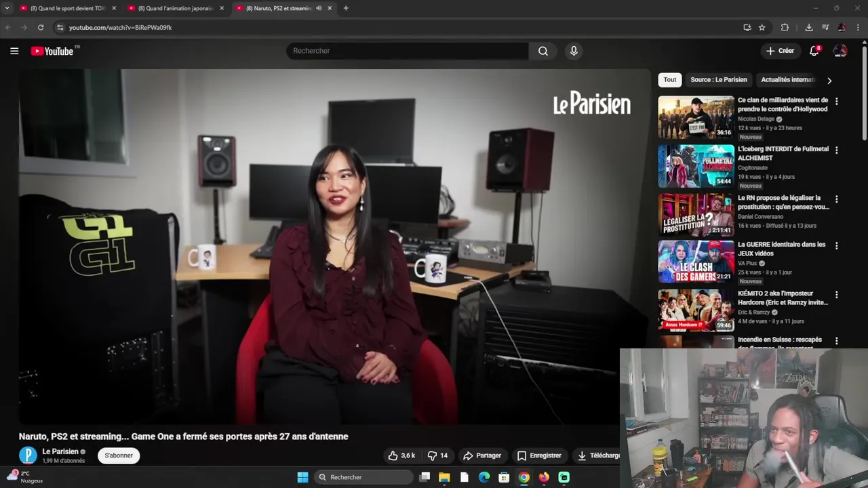The image size is (868, 488).
Task: Click the Nicolas Delage channel name
Action: (756, 119)
